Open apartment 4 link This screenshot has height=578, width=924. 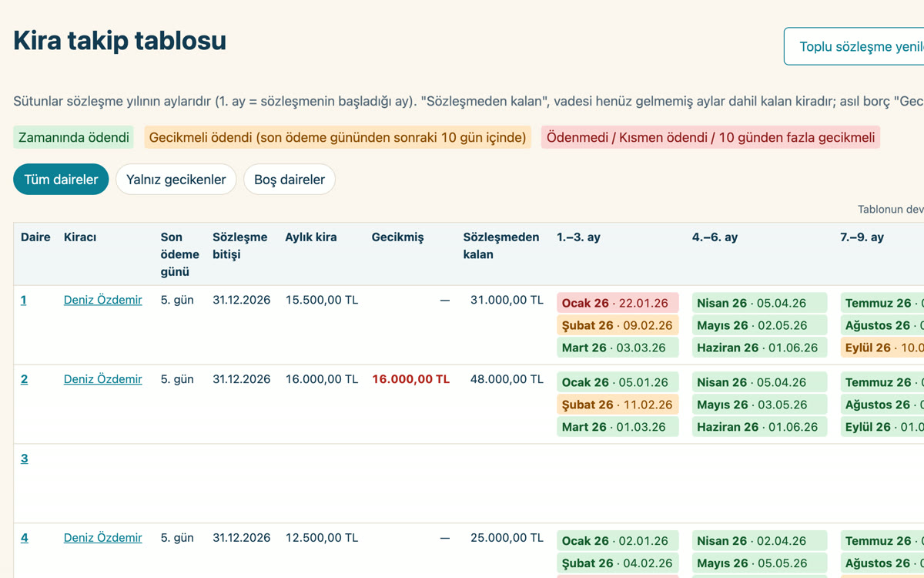tap(25, 538)
